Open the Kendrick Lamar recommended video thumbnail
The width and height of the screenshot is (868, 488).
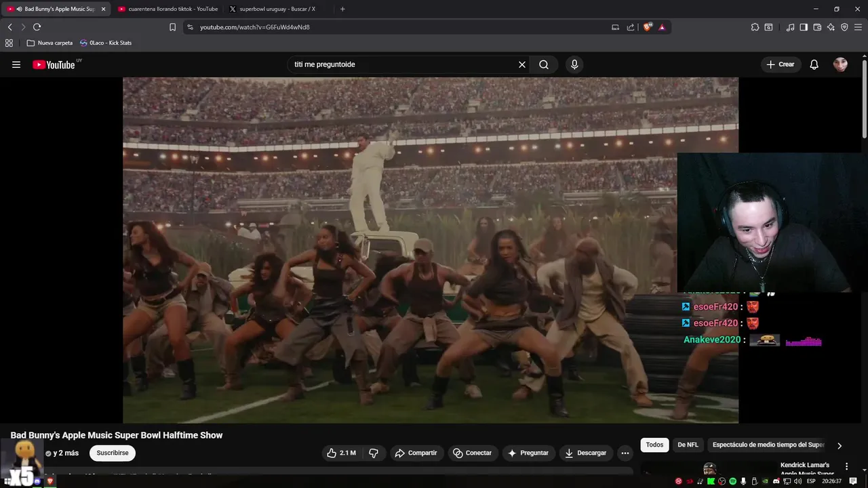point(709,469)
